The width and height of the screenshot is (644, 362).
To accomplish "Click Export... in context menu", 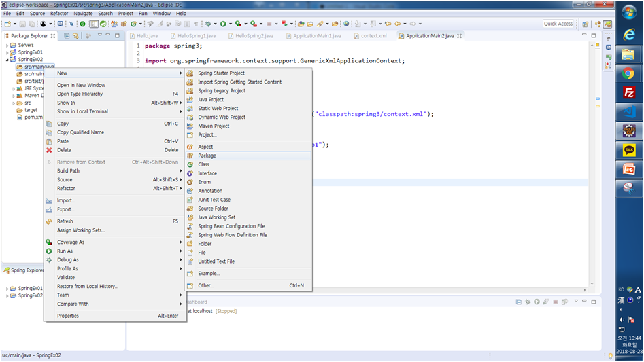I will click(x=115, y=209).
